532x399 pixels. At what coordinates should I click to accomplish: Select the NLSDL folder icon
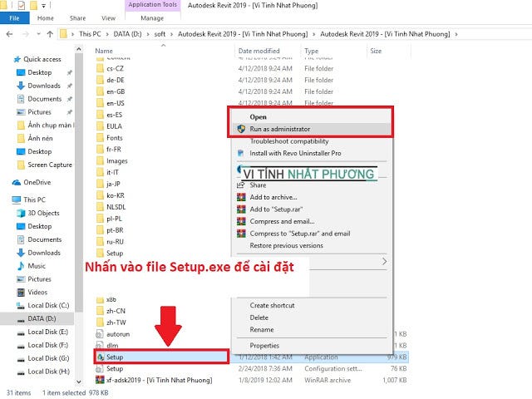click(100, 207)
